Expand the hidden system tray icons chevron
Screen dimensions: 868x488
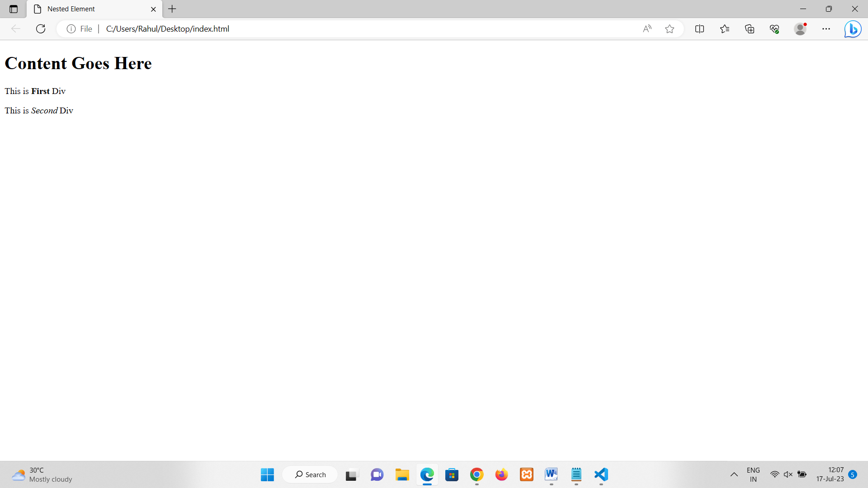click(x=734, y=474)
